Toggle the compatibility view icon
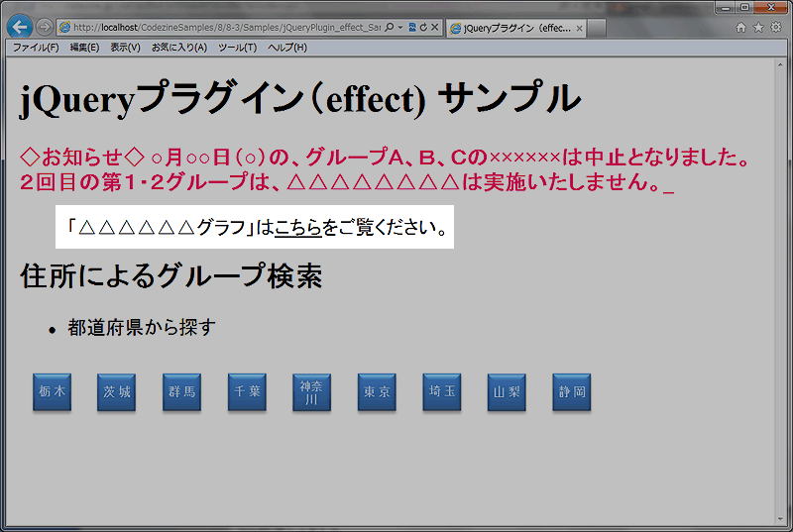793x532 pixels. tap(412, 28)
